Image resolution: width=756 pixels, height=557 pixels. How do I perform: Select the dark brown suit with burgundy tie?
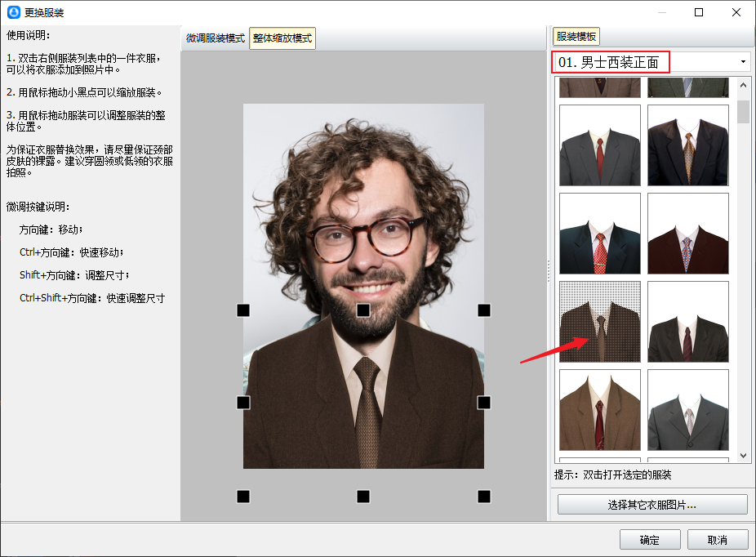[x=688, y=322]
